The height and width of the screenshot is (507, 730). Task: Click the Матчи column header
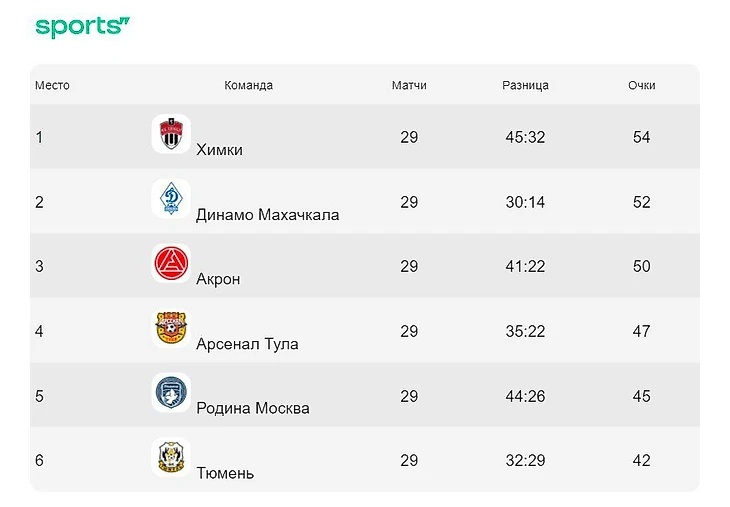pyautogui.click(x=409, y=86)
